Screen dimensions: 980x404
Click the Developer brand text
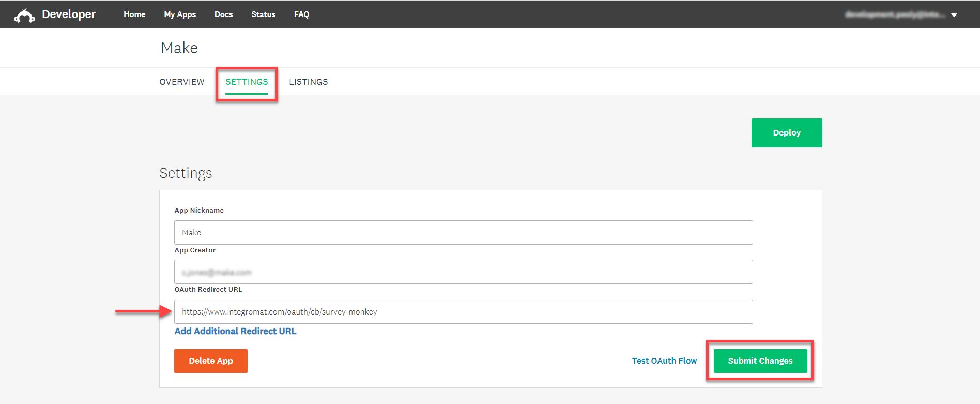click(x=69, y=14)
